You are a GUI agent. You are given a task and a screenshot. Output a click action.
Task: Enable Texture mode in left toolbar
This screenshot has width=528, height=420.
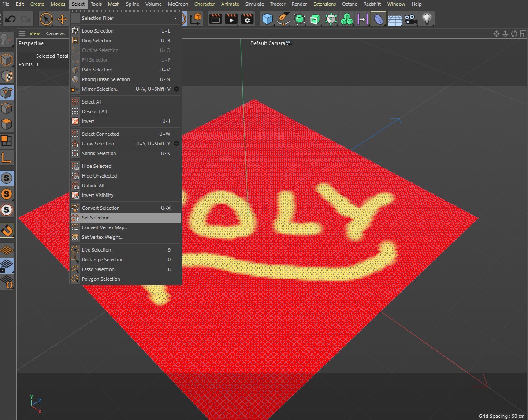7,76
